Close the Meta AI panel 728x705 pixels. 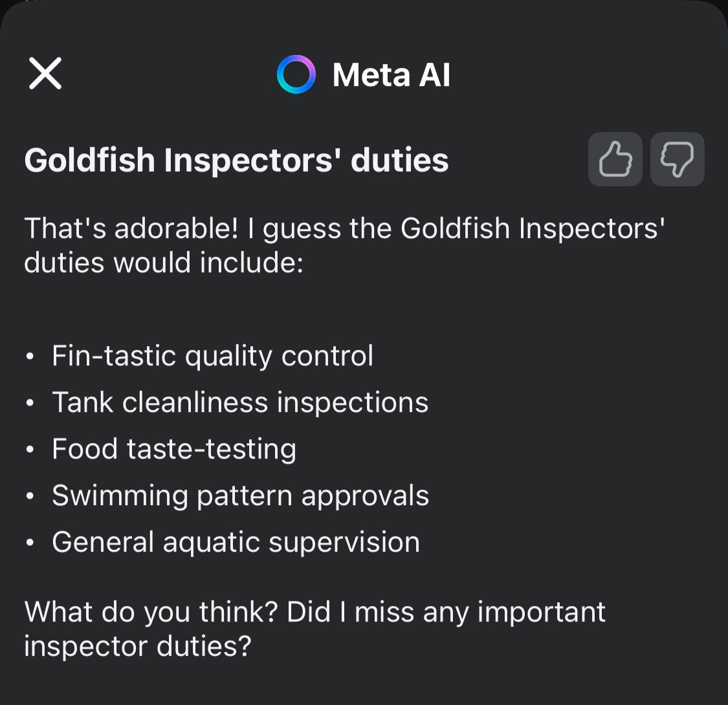(x=45, y=73)
